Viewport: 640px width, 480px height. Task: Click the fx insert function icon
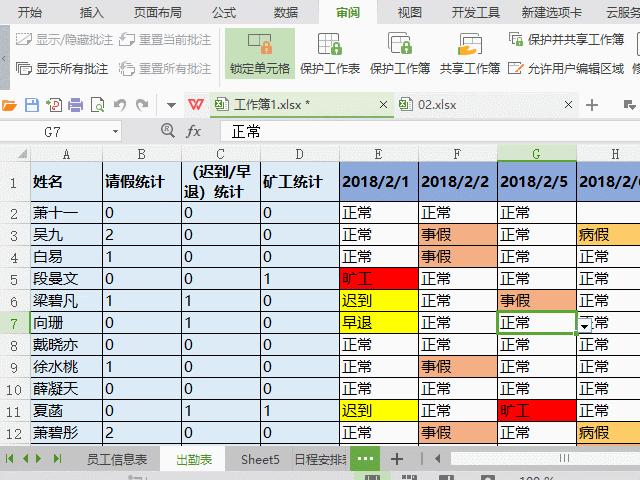tap(193, 131)
